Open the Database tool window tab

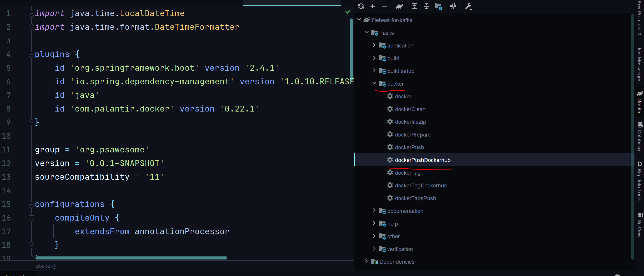point(639,137)
